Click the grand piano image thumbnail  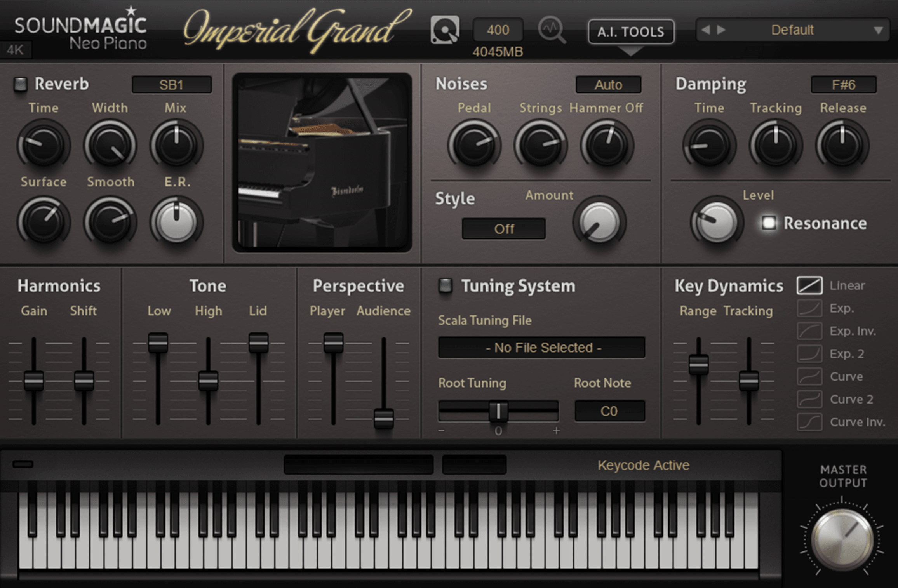point(322,162)
